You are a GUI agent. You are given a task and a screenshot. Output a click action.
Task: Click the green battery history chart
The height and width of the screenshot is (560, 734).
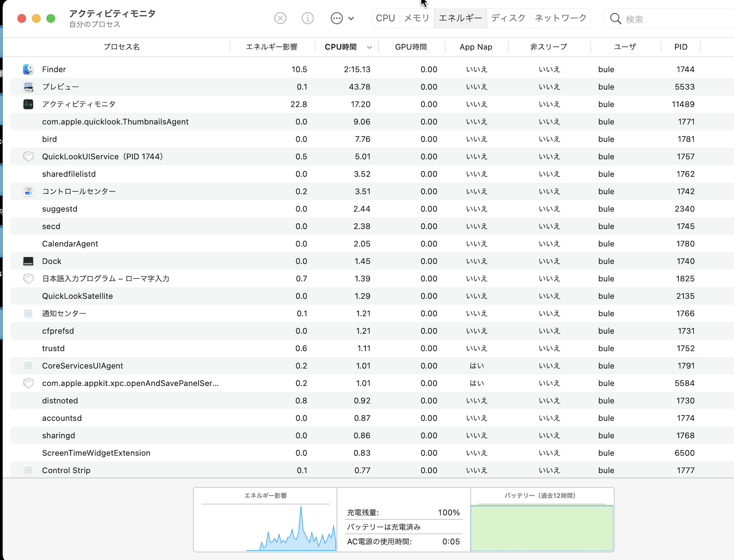[x=542, y=528]
